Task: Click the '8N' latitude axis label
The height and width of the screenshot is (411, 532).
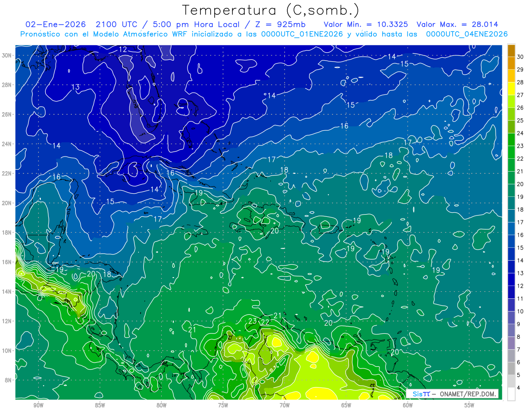Action: 8,380
